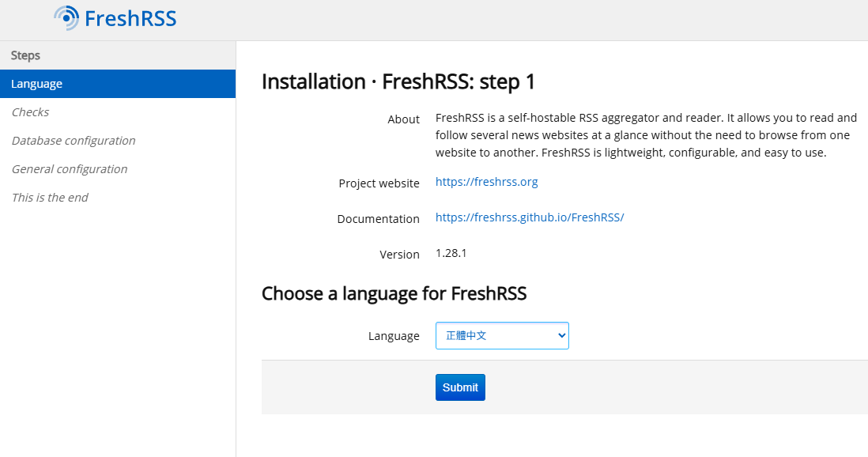Go to the Checks step
Image resolution: width=868 pixels, height=457 pixels.
point(31,112)
